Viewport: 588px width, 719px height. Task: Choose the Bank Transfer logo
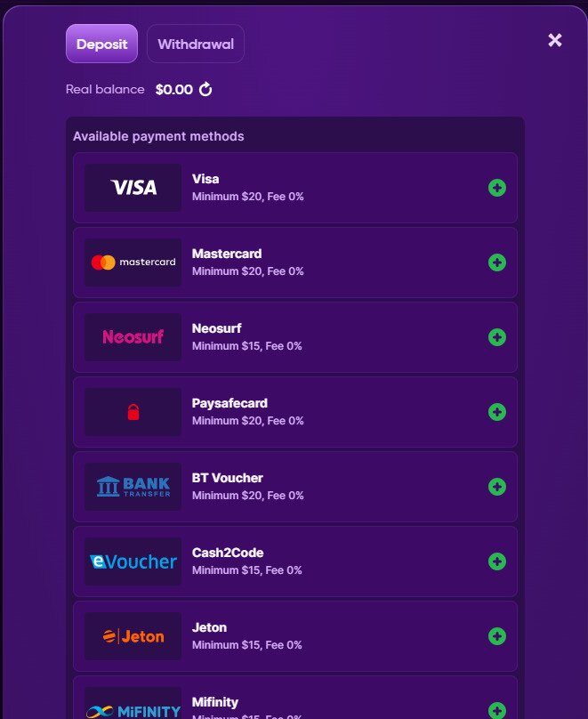click(133, 487)
